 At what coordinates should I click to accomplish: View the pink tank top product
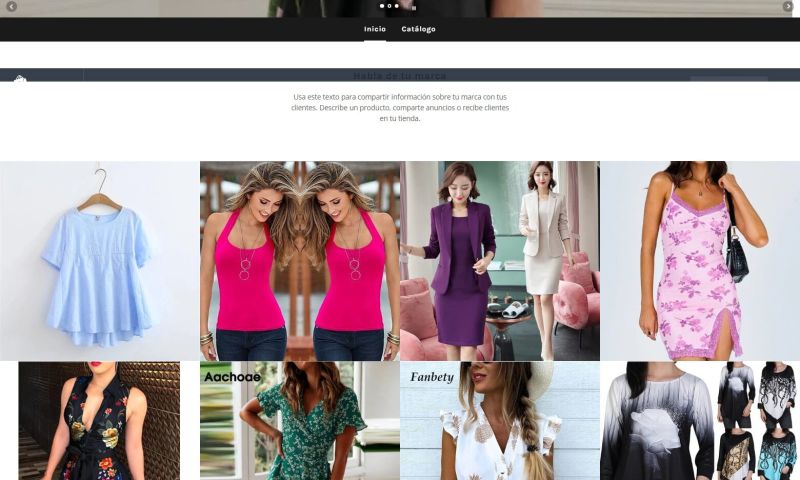pos(299,261)
